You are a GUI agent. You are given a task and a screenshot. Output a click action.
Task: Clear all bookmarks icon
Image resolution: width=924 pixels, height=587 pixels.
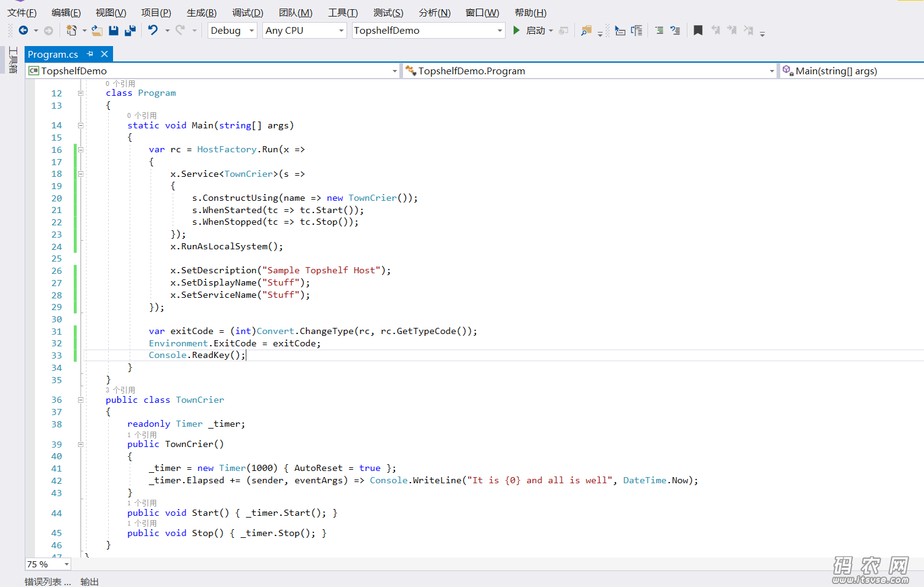point(748,30)
